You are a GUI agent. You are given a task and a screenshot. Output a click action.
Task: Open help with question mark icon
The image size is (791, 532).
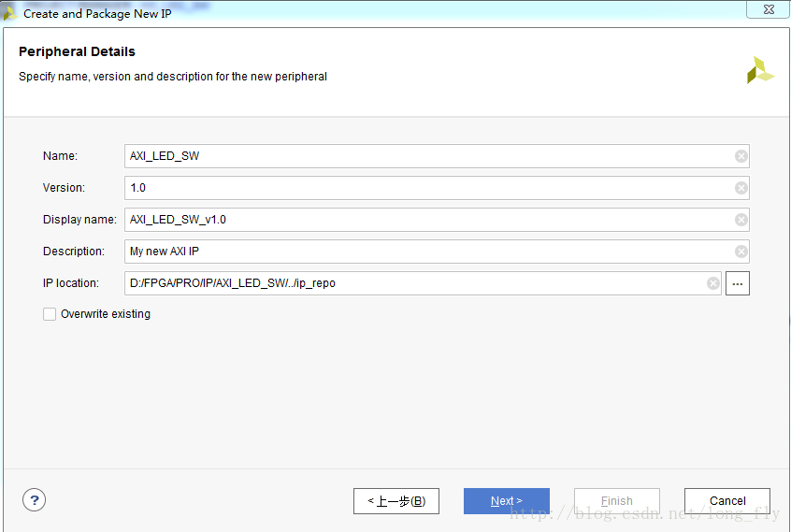coord(34,500)
